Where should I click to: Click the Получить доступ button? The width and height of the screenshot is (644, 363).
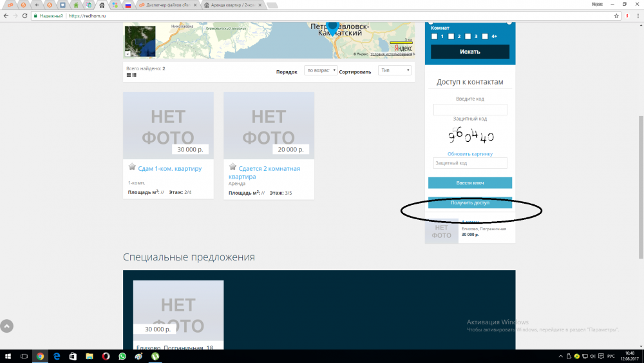click(470, 203)
